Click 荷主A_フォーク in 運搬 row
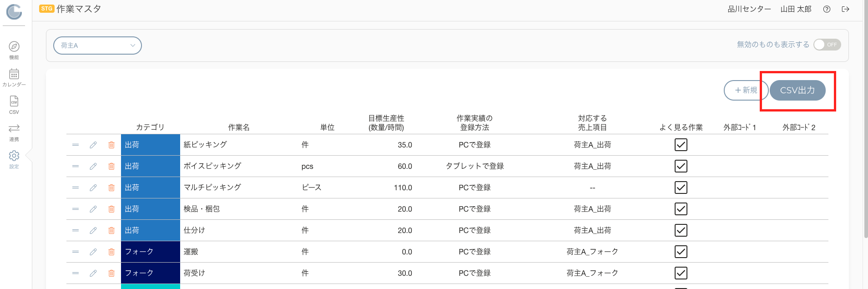Image resolution: width=868 pixels, height=289 pixels. click(592, 252)
